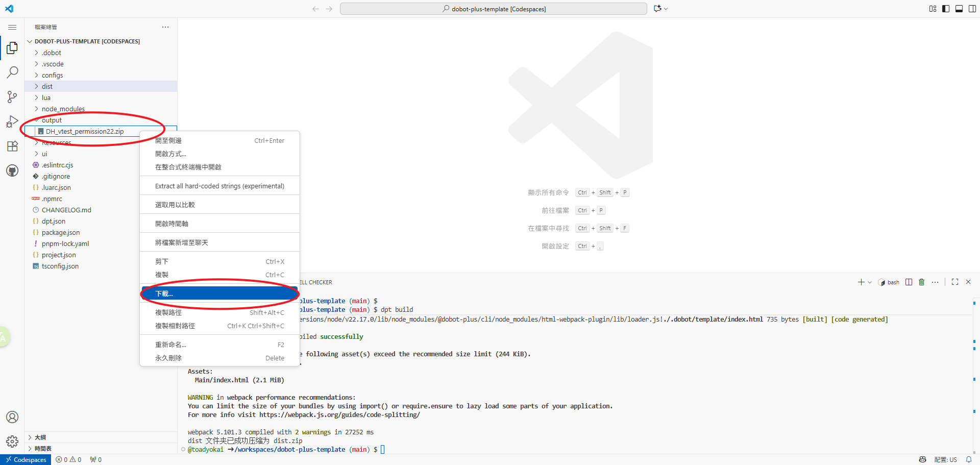The height and width of the screenshot is (465, 980).
Task: Kill terminal with trash icon
Action: pos(921,282)
